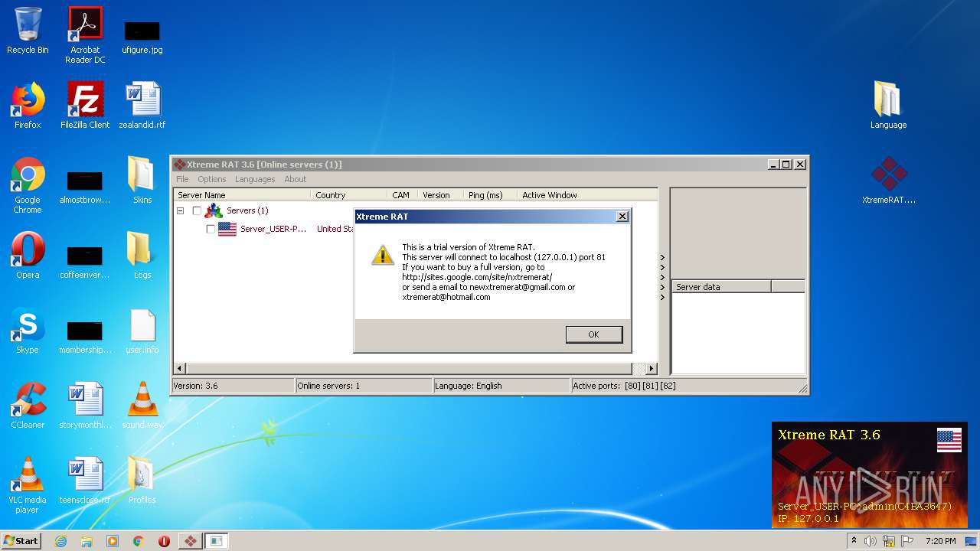Click the Action Center flag tray icon
Viewport: 980px width, 551px height.
907,541
